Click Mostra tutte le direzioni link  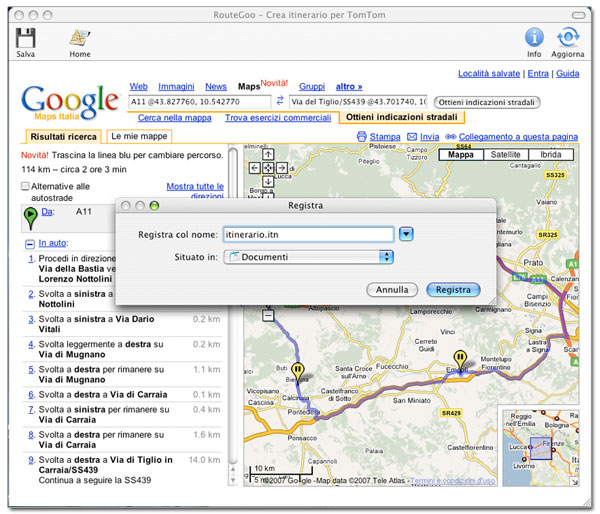(x=195, y=191)
